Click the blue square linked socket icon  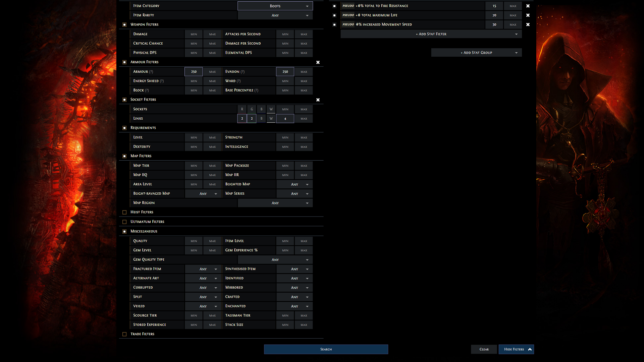262,118
